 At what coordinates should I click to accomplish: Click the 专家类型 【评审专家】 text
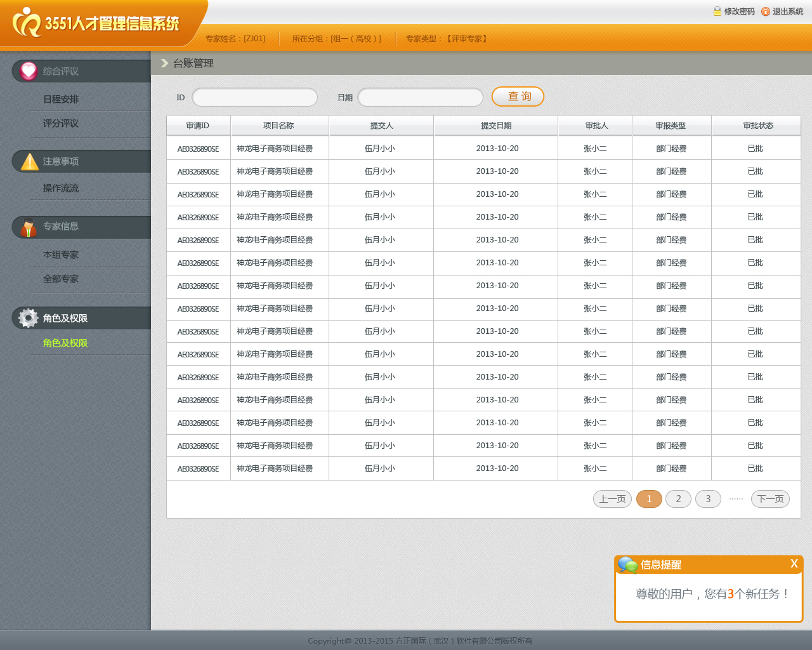pos(448,39)
